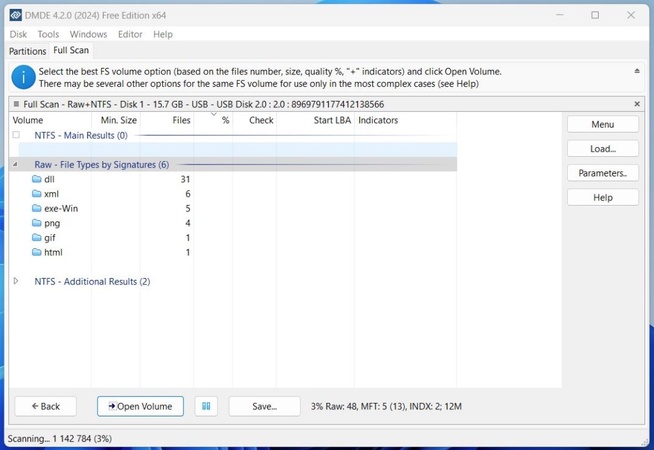Open the Tools menu
Screen dimensions: 654x450
pos(48,34)
